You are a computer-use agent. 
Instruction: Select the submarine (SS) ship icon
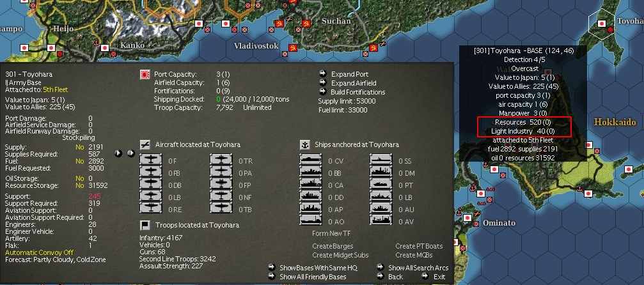pos(381,160)
